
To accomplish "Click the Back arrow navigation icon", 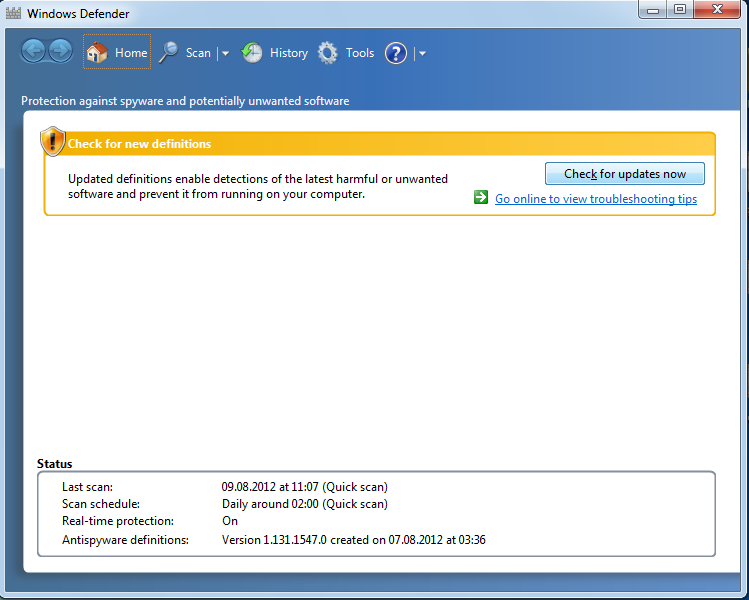I will pyautogui.click(x=34, y=51).
